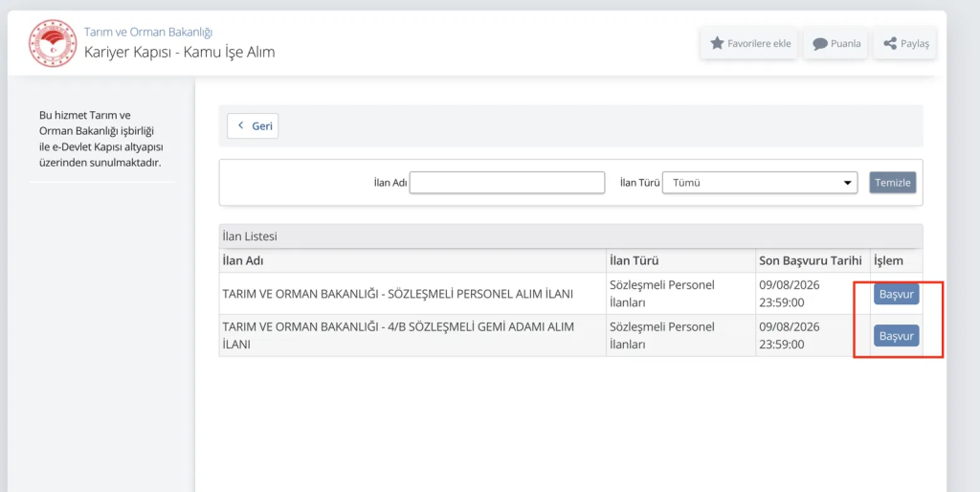This screenshot has width=980, height=492.
Task: Apply with Başvur for Sözleşmeli Personel Alım İlanı
Action: [896, 294]
